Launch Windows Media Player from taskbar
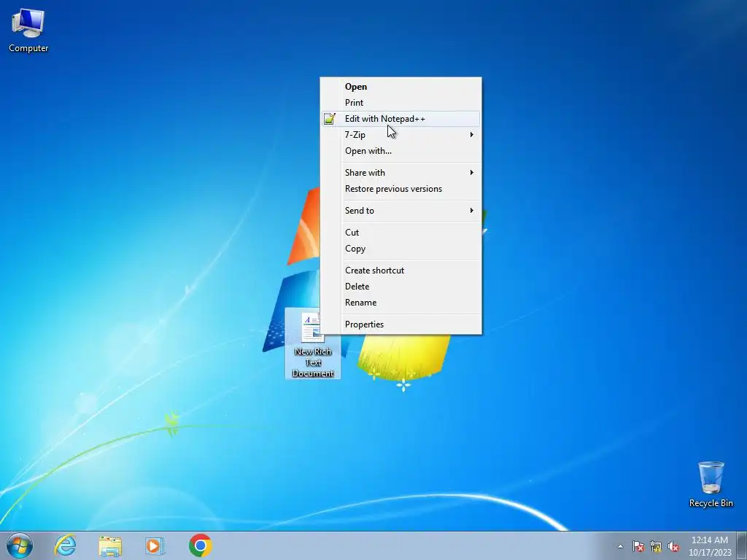This screenshot has width=747, height=560. (155, 545)
